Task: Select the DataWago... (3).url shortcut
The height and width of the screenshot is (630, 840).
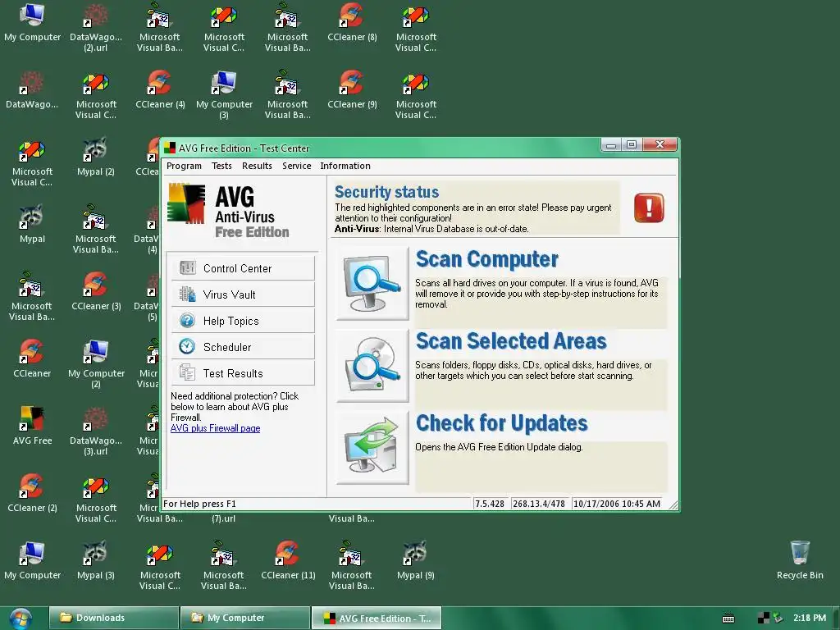Action: pos(96,431)
